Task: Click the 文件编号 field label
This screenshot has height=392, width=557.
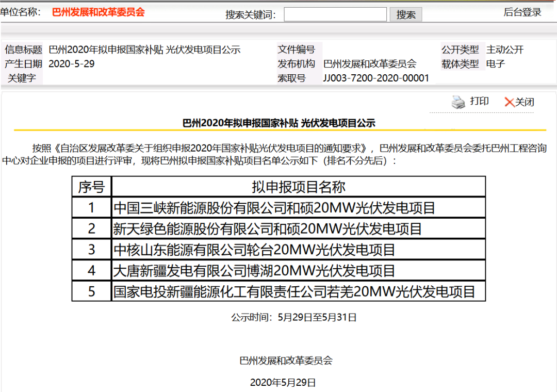Action: pos(296,50)
